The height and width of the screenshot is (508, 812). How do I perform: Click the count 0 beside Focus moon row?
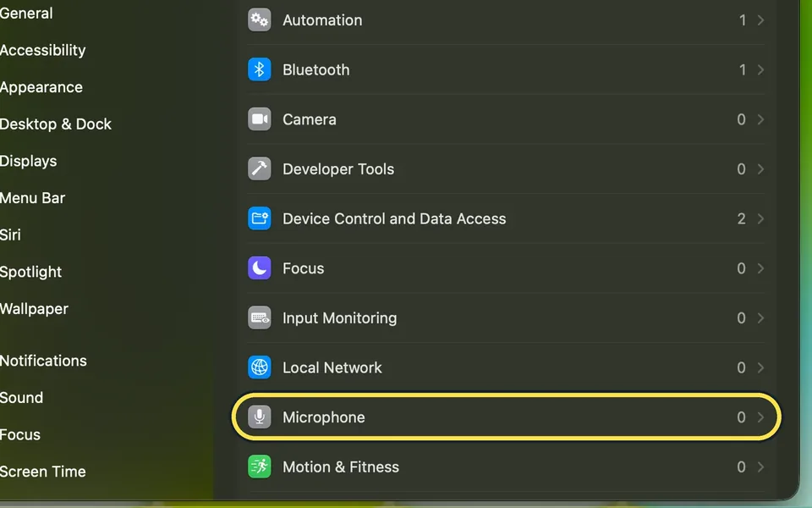742,268
